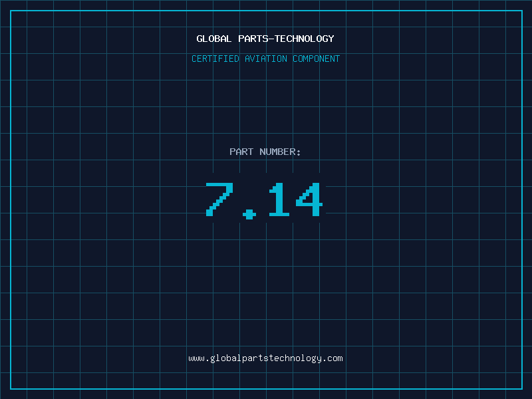
Task: Click the large digit 4
Action: point(309,199)
